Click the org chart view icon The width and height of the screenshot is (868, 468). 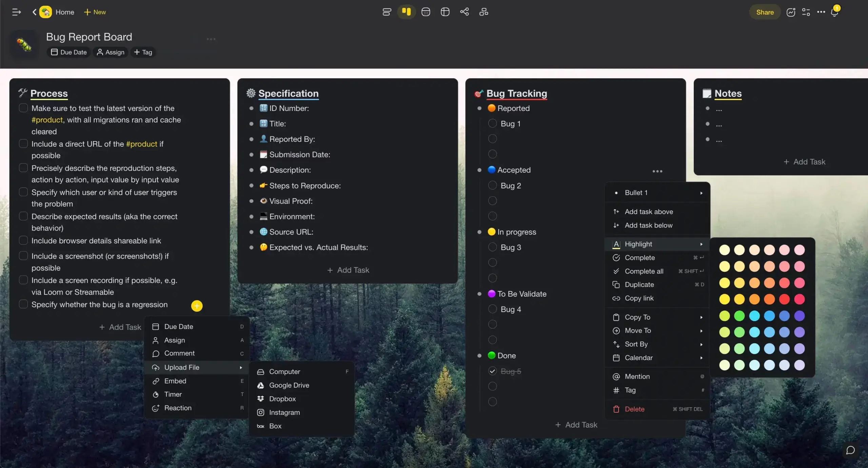[484, 12]
